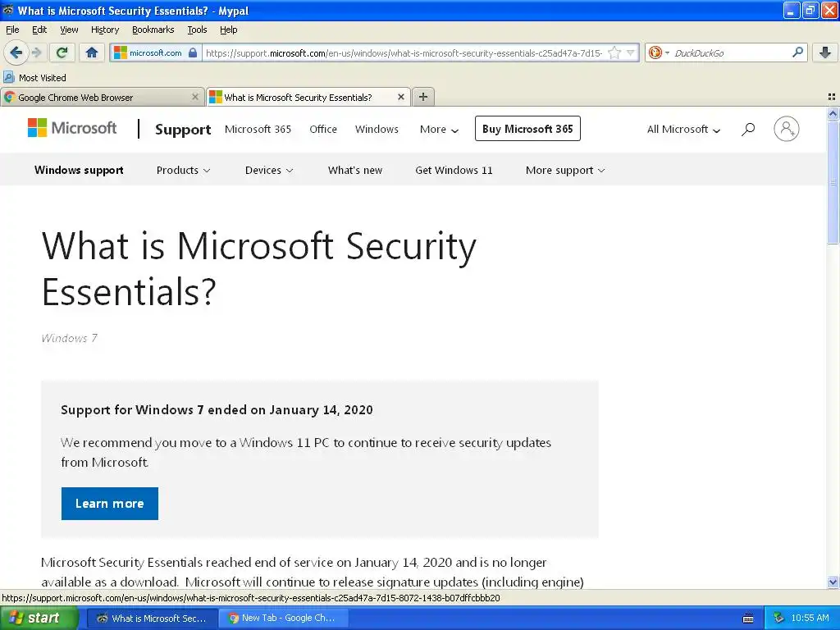Open the Get Windows 11 link
The image size is (840, 630).
click(x=454, y=171)
